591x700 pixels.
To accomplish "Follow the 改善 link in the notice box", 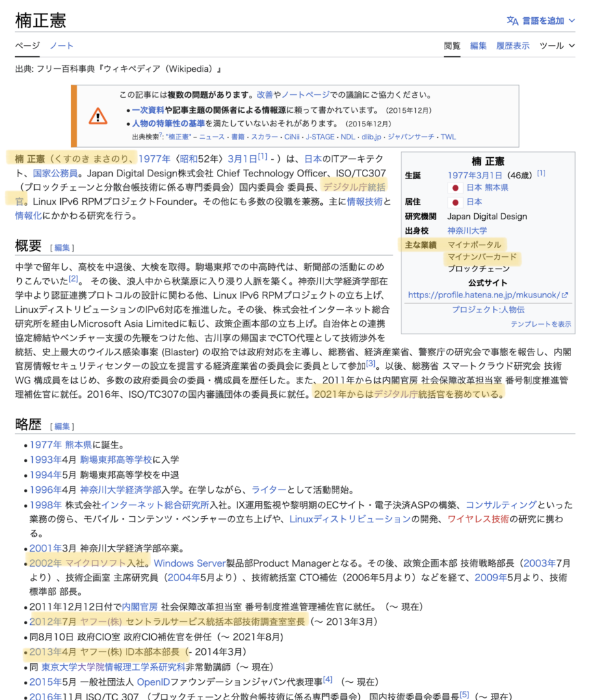I will [265, 94].
